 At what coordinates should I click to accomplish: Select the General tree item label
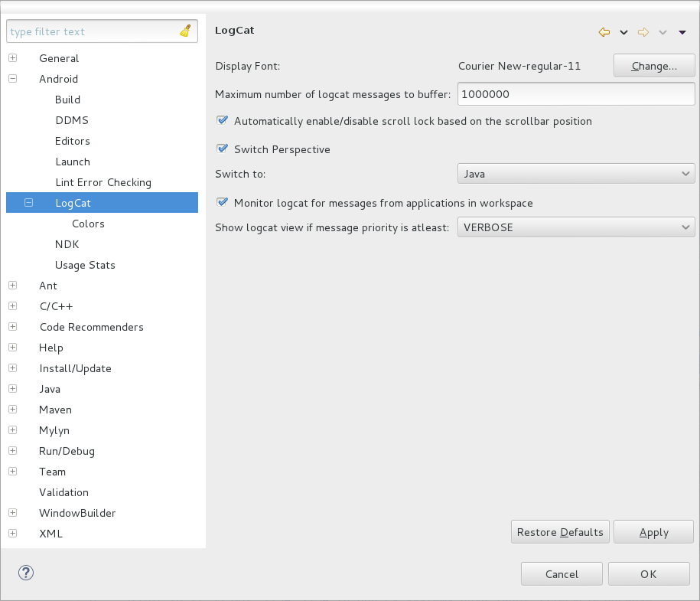point(59,58)
